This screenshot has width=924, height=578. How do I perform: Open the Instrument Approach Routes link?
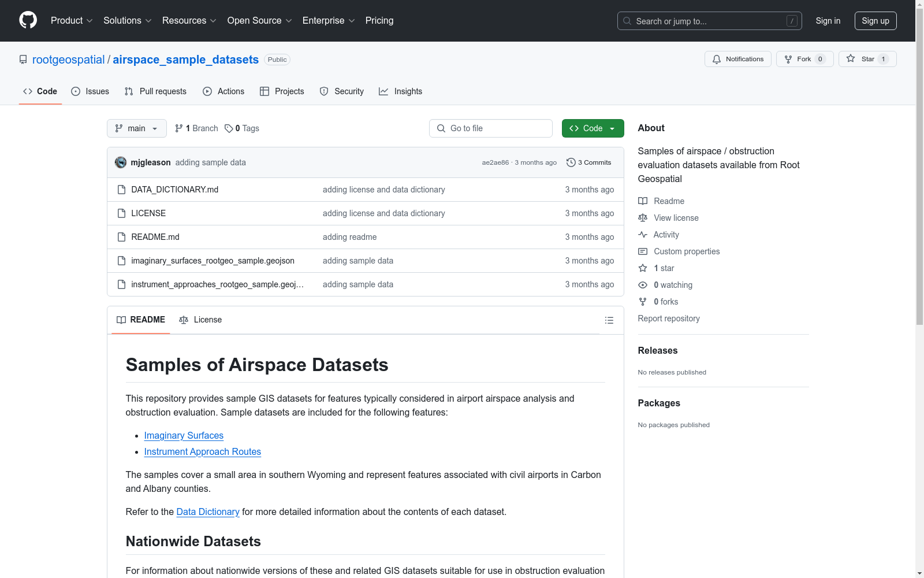pyautogui.click(x=203, y=452)
